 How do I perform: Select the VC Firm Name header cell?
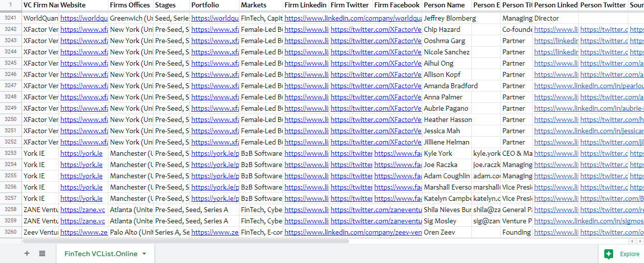pos(41,5)
